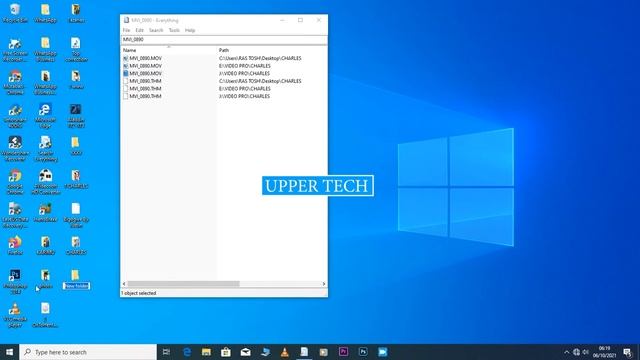The height and width of the screenshot is (360, 640).
Task: Click the scroll-left arrow of results list
Action: click(x=124, y=284)
